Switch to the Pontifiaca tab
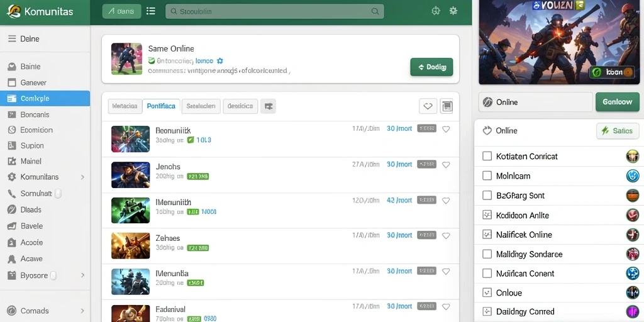The image size is (644, 322). [161, 106]
